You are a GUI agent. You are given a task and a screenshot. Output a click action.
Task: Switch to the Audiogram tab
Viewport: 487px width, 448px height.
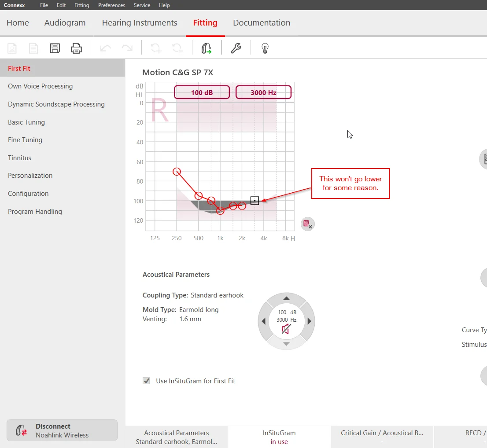tap(65, 22)
